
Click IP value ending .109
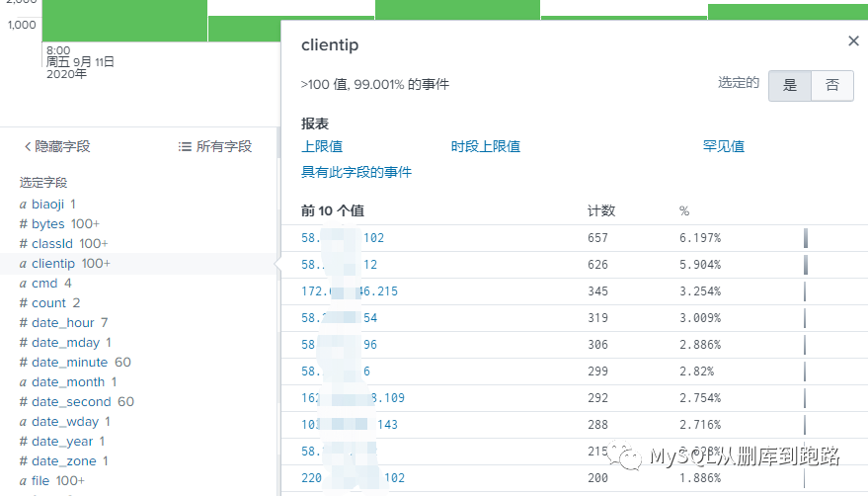tap(354, 397)
